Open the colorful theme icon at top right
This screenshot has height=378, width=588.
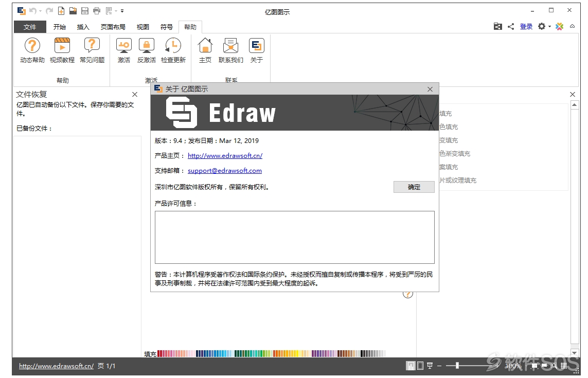point(560,26)
